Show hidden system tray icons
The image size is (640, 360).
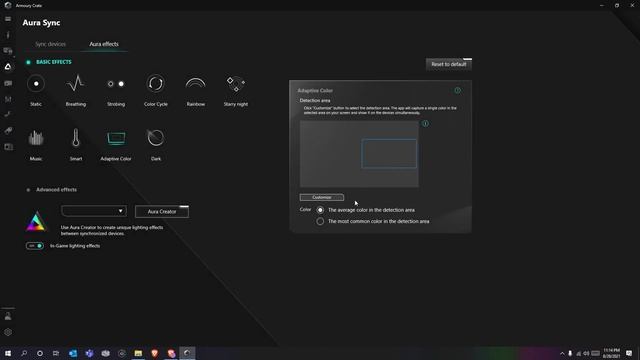tap(562, 353)
